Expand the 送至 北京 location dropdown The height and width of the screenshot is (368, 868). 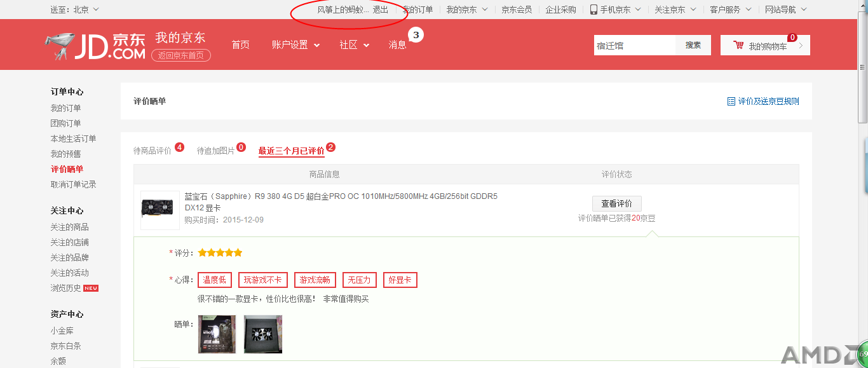[x=95, y=10]
